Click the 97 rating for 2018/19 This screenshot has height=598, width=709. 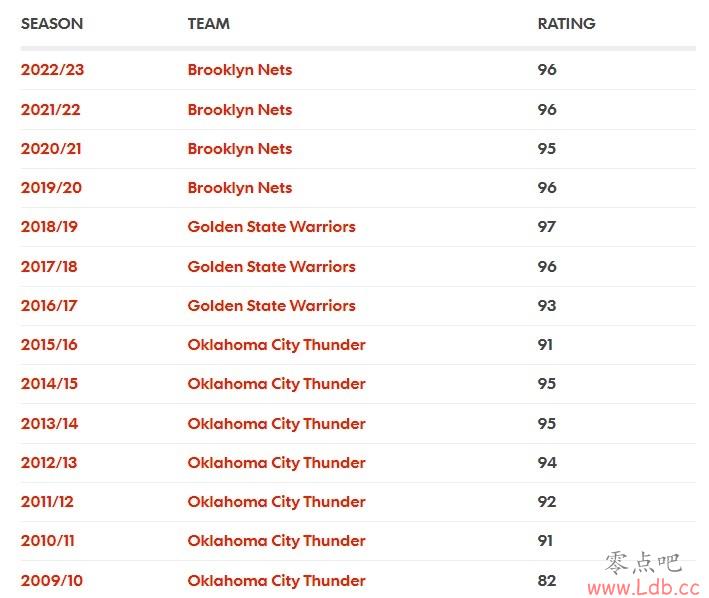(546, 226)
